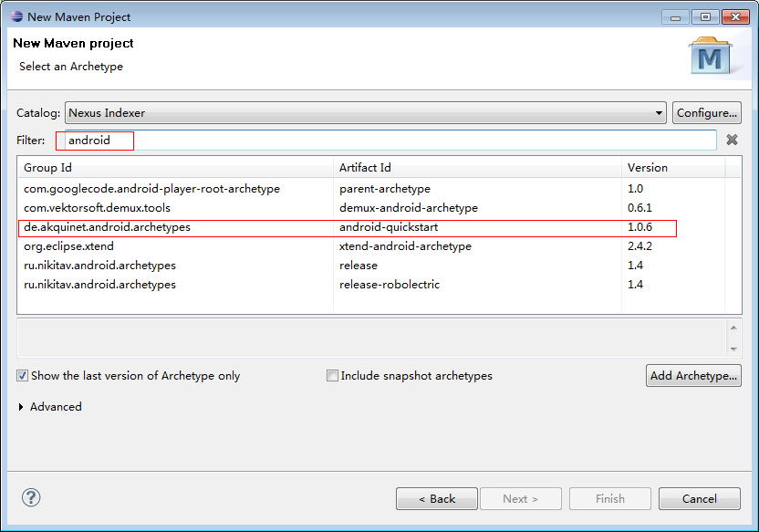The height and width of the screenshot is (532, 759).
Task: Click the Version column header
Action: [x=672, y=168]
